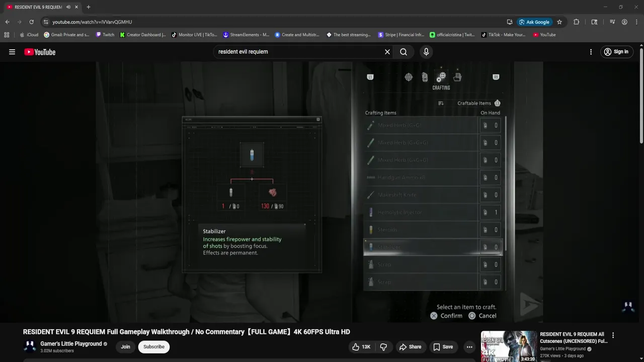Open the Twitch bookmark
This screenshot has width=644, height=362.
(x=105, y=35)
